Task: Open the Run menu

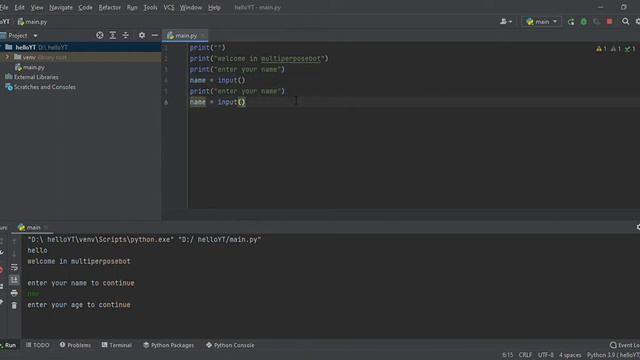Action: (x=132, y=7)
